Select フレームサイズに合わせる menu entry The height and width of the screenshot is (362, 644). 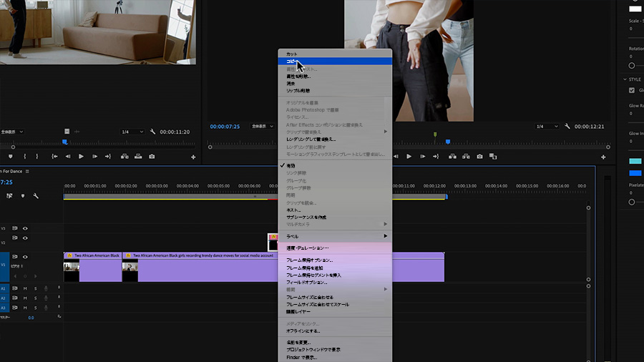coord(335,297)
